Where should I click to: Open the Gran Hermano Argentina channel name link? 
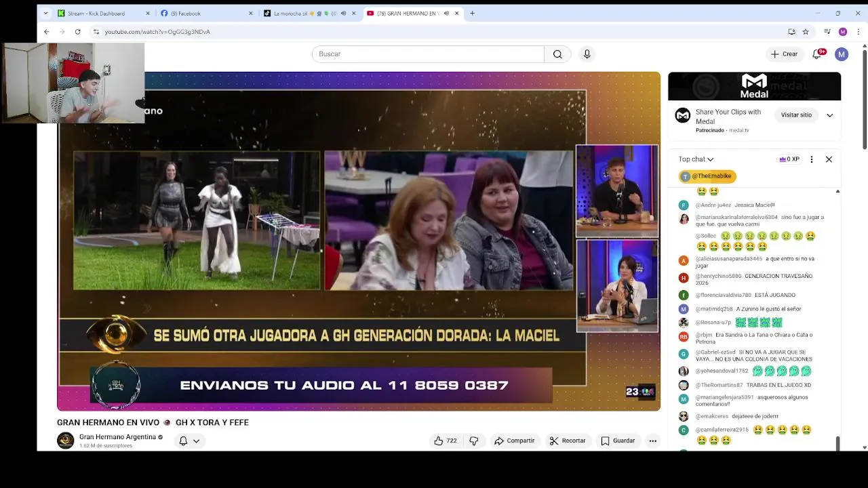[x=117, y=437]
